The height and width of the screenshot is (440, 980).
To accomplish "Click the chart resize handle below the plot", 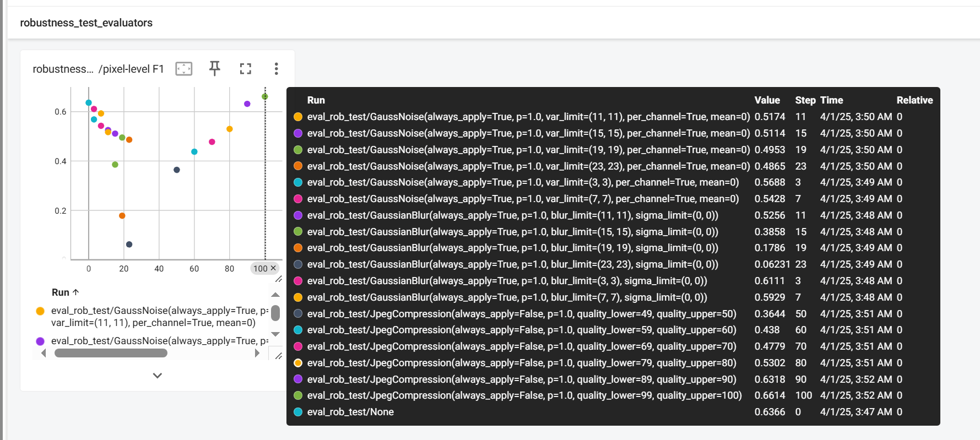I will click(x=279, y=279).
